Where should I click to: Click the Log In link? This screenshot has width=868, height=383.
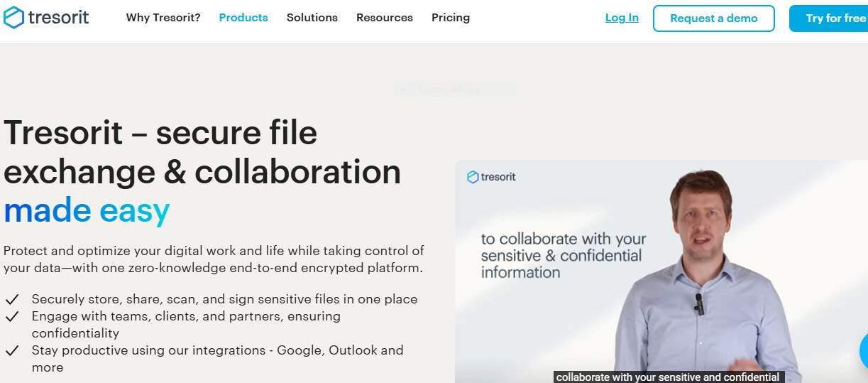622,18
